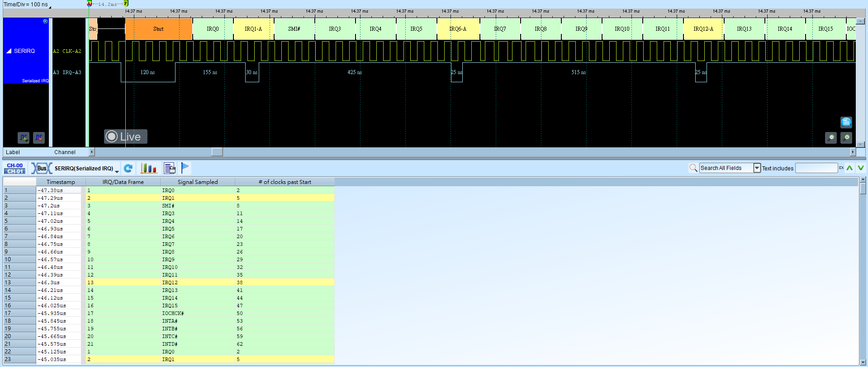Select the orange Start frame in the waveform

[158, 29]
